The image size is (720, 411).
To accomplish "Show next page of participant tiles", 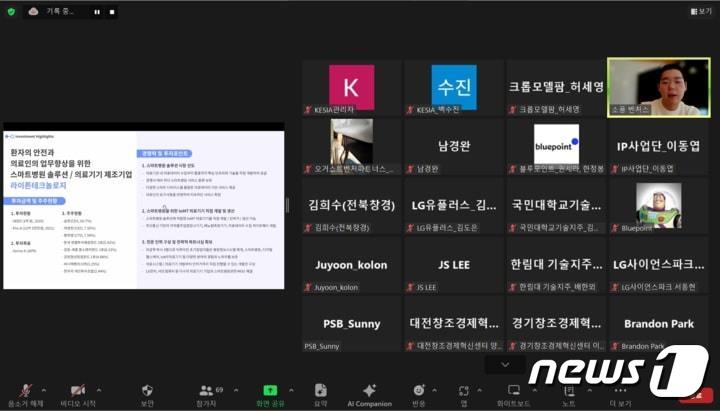I will click(x=505, y=365).
